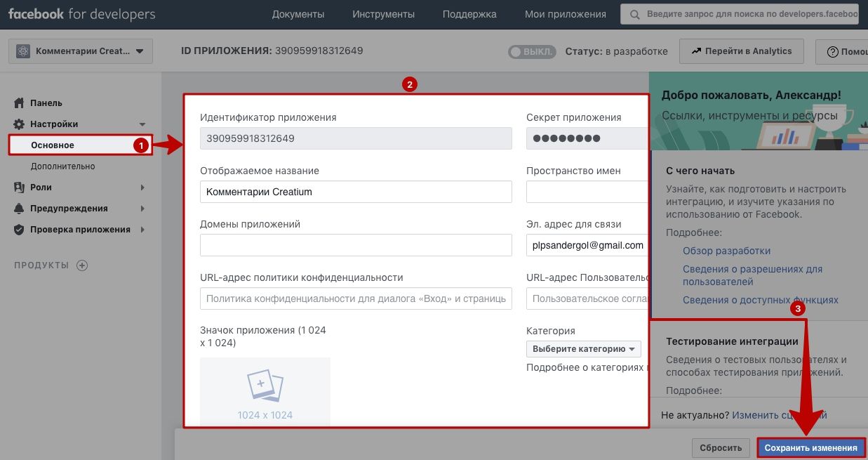Click the С чего начать heading
The image size is (868, 460).
[x=700, y=171]
